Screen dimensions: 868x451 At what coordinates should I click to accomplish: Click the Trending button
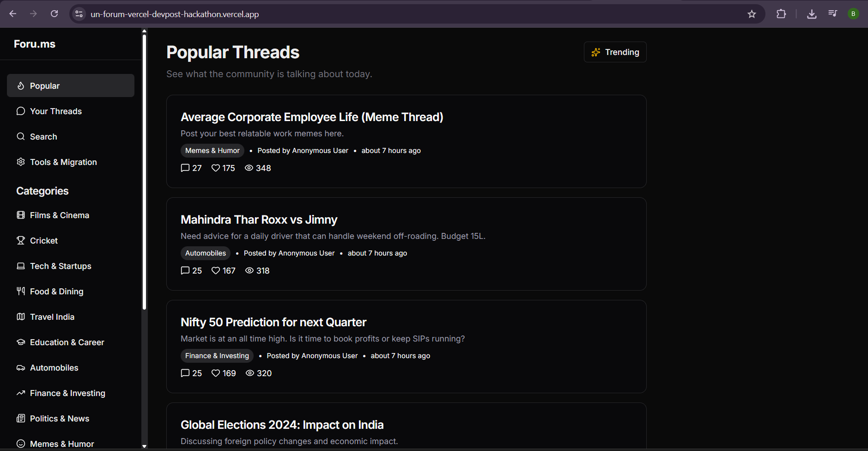(615, 52)
